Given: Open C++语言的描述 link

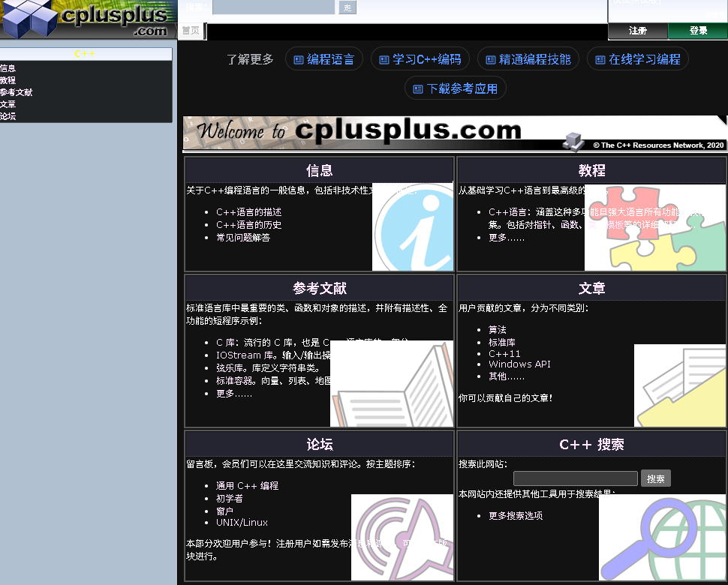Looking at the screenshot, I should point(249,212).
